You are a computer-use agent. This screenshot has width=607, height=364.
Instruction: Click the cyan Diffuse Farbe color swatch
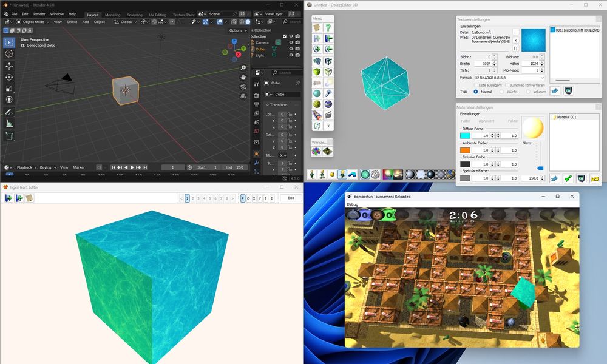465,136
